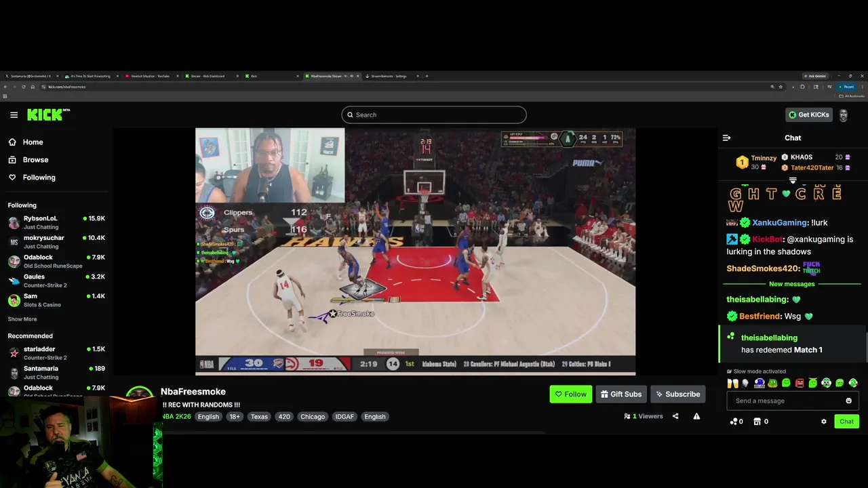Screen dimensions: 868x488
Task: Open All Bookmarks folder
Action: point(852,96)
